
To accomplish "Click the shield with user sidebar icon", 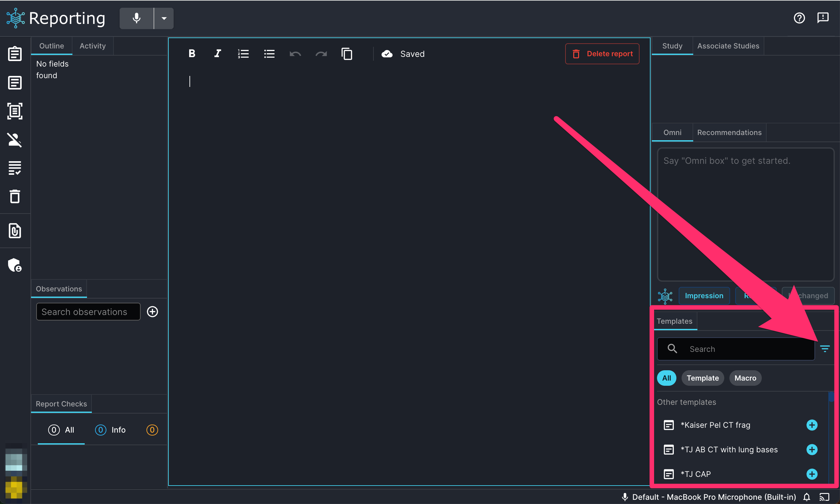I will pyautogui.click(x=15, y=265).
